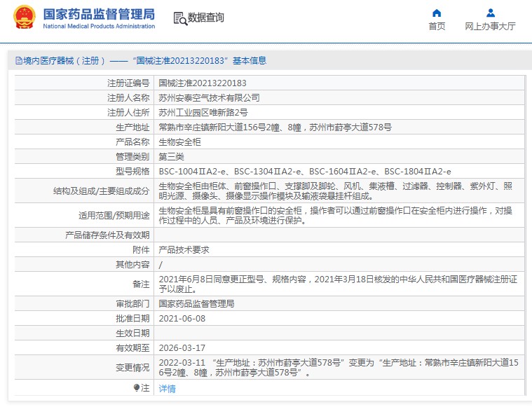This screenshot has height=407, width=532.
Task: Click the 管理类别 label
Action: [x=132, y=157]
